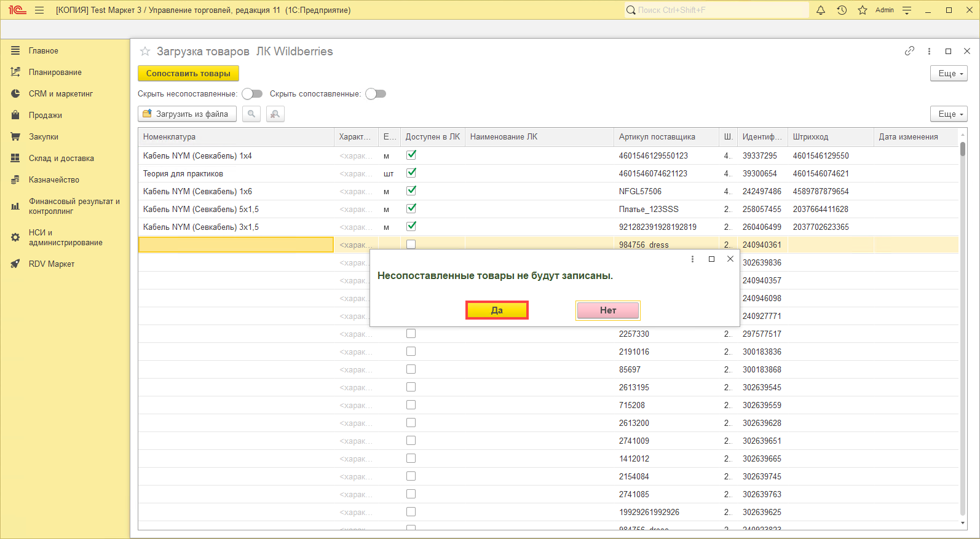The height and width of the screenshot is (539, 980).
Task: Open the history clock icon
Action: click(x=842, y=10)
